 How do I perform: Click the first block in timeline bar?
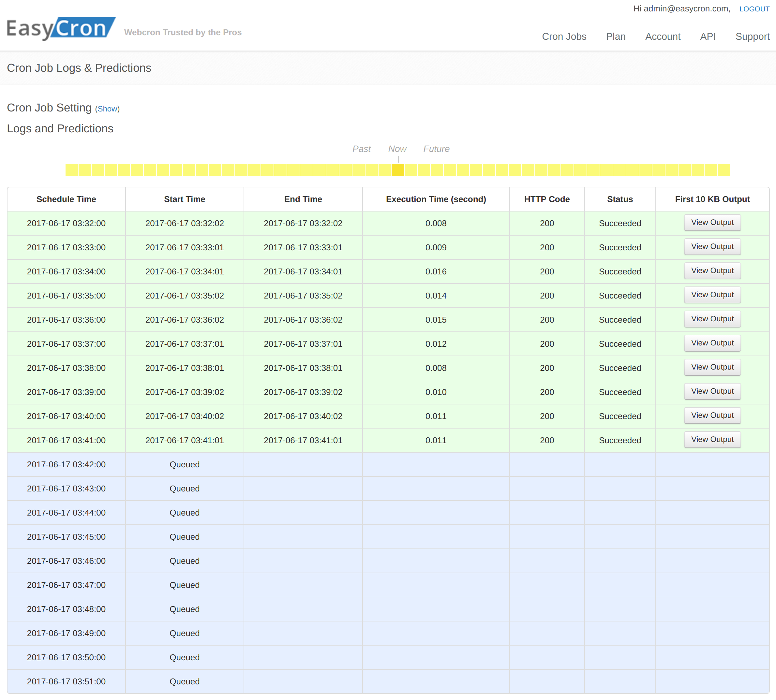tap(71, 170)
